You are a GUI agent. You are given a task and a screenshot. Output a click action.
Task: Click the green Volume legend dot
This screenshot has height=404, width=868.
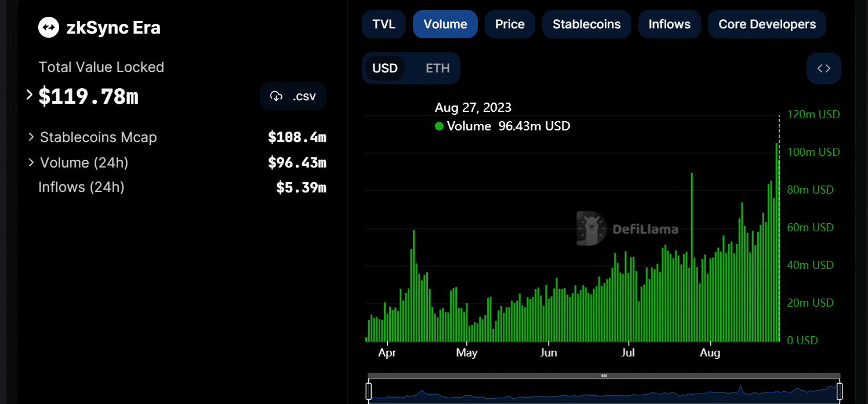click(x=439, y=126)
